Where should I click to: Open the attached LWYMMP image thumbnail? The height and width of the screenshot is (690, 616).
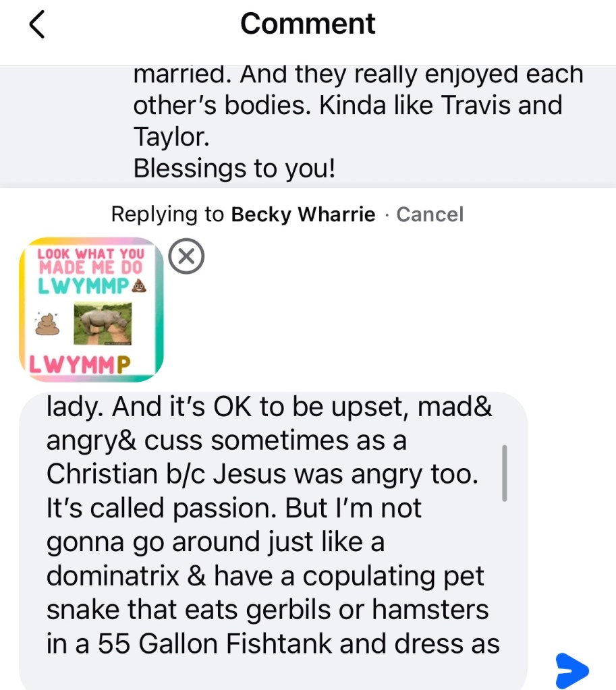click(x=91, y=309)
